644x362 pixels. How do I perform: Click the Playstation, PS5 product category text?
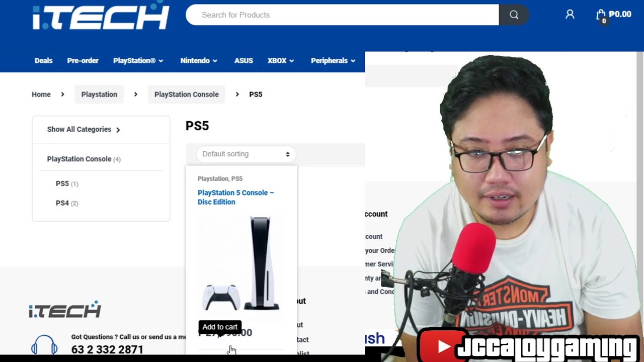click(x=220, y=178)
